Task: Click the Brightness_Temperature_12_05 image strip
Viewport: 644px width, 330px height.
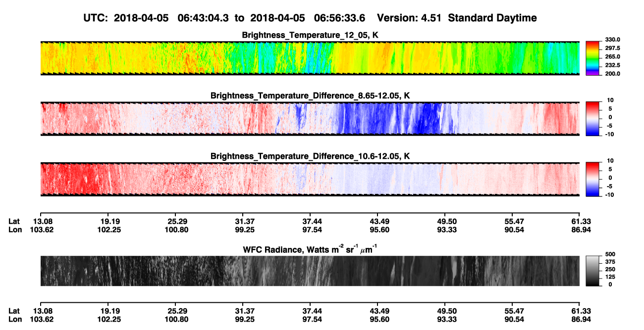Action: [x=310, y=58]
